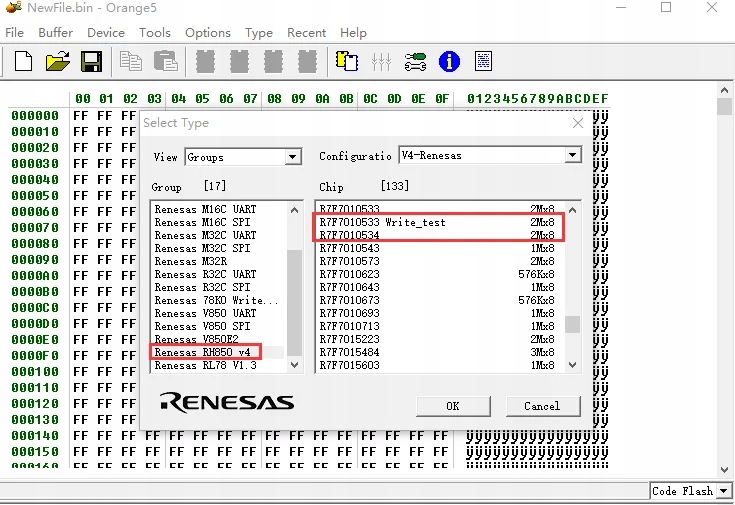Select chip R7F7010543
This screenshot has height=505, width=735.
coord(437,248)
